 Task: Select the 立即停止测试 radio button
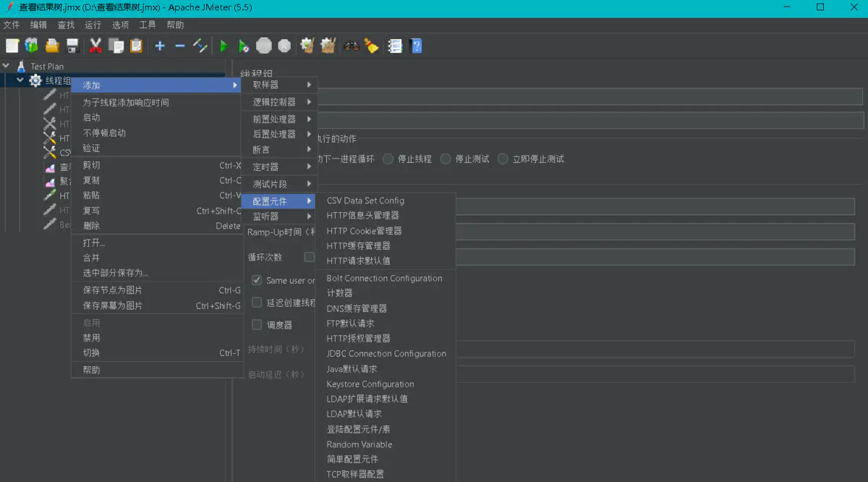[x=503, y=158]
